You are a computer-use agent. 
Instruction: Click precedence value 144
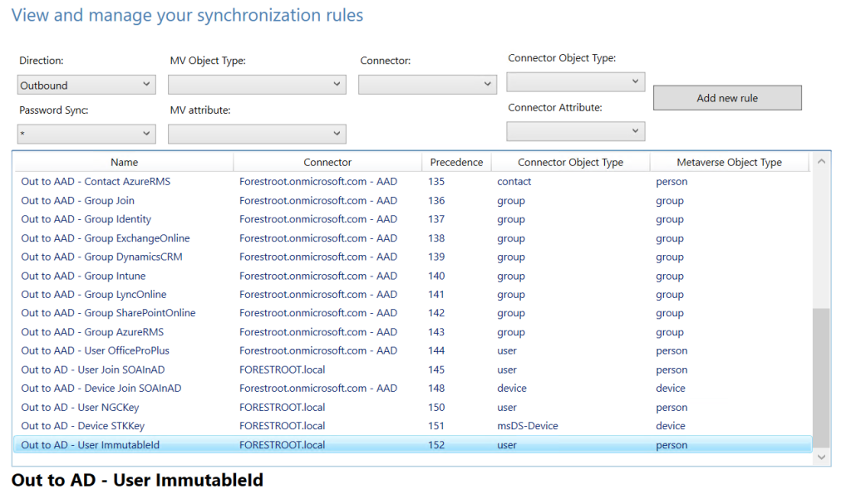pyautogui.click(x=436, y=350)
